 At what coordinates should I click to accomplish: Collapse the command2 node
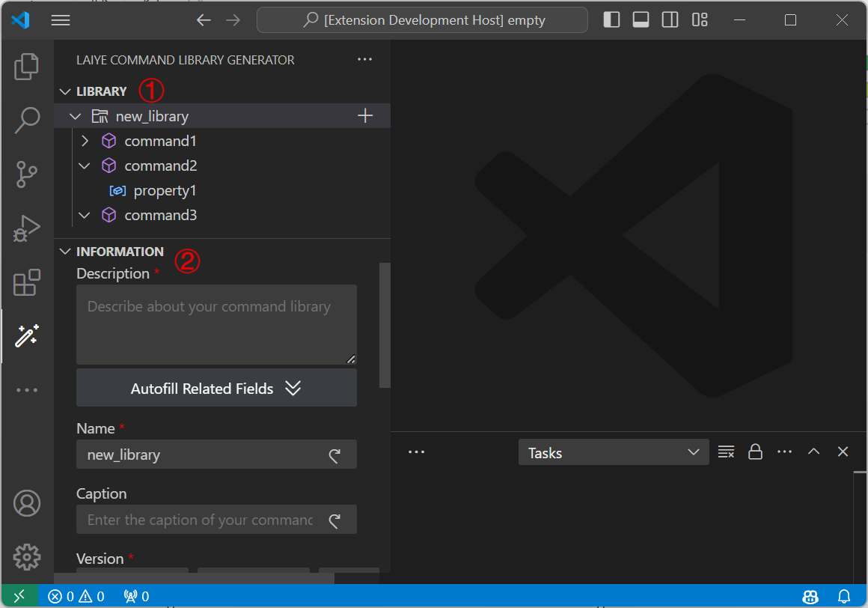coord(84,165)
